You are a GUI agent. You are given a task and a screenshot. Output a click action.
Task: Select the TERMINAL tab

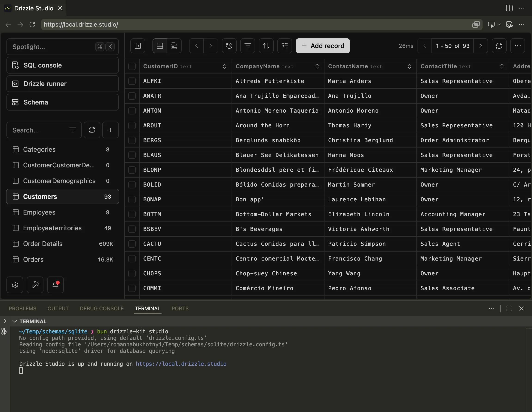tap(148, 308)
